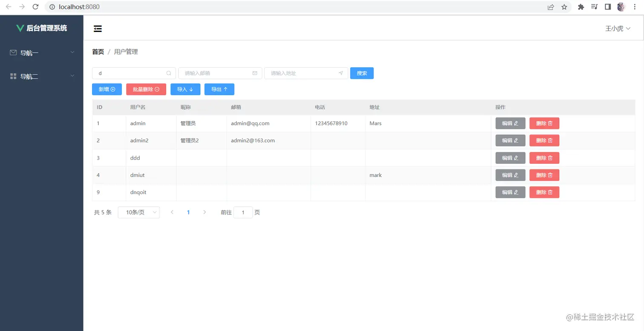This screenshot has width=644, height=331.
Task: Reload the page in the browser
Action: (x=36, y=7)
